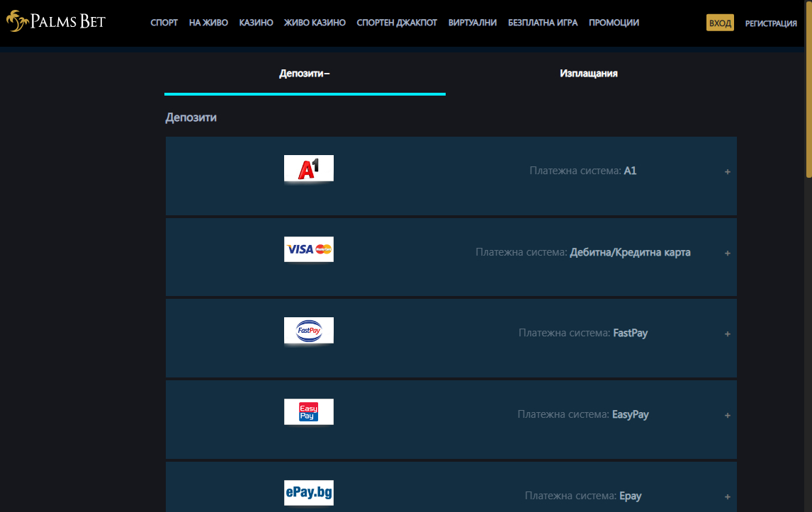Click the page vertical scrollbar thumb
The width and height of the screenshot is (812, 512).
coord(808,89)
